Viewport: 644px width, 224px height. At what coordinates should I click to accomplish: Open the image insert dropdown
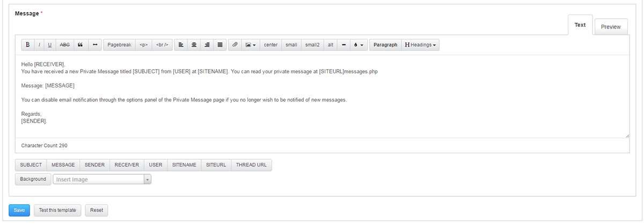[250, 45]
